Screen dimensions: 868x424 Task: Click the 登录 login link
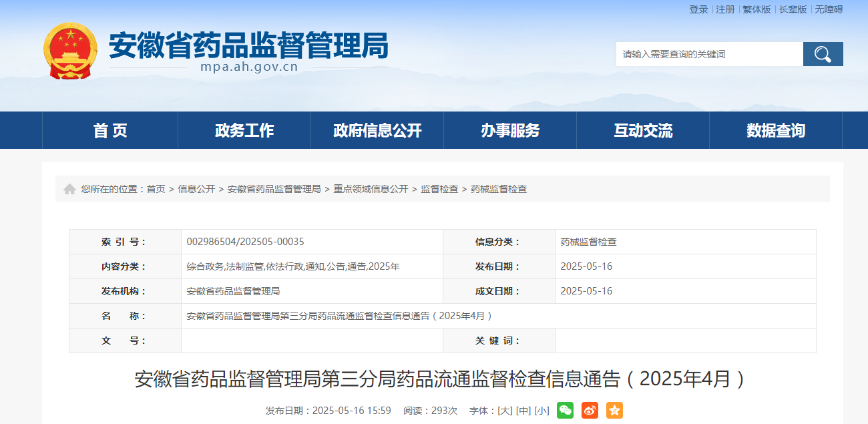tap(698, 9)
